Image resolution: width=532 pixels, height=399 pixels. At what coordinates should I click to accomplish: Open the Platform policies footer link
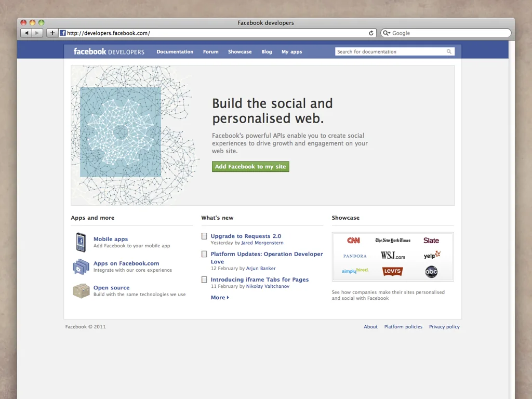[x=403, y=327]
